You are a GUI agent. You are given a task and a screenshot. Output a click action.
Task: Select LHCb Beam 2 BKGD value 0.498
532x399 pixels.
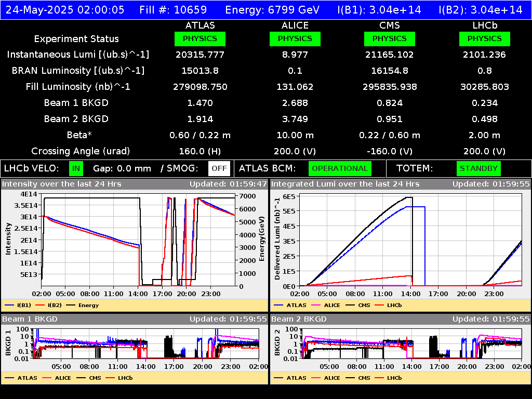coord(485,119)
